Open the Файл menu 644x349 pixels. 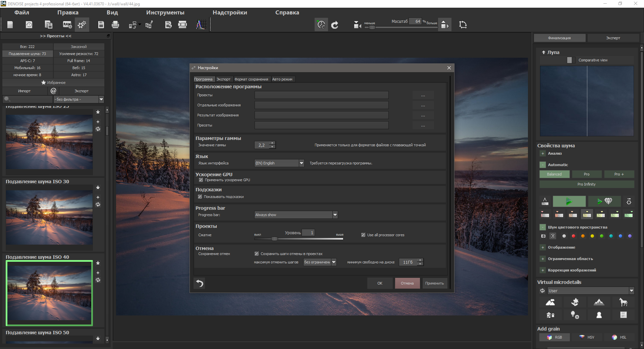[22, 12]
